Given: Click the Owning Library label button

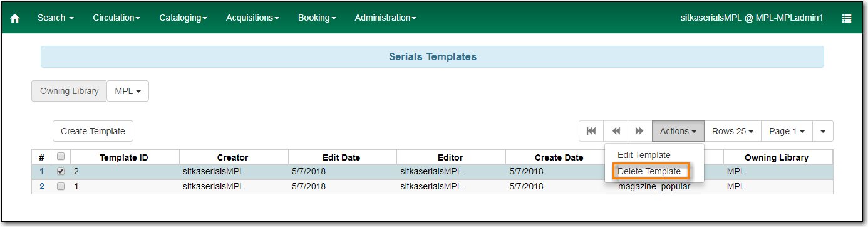Looking at the screenshot, I should pyautogui.click(x=69, y=91).
